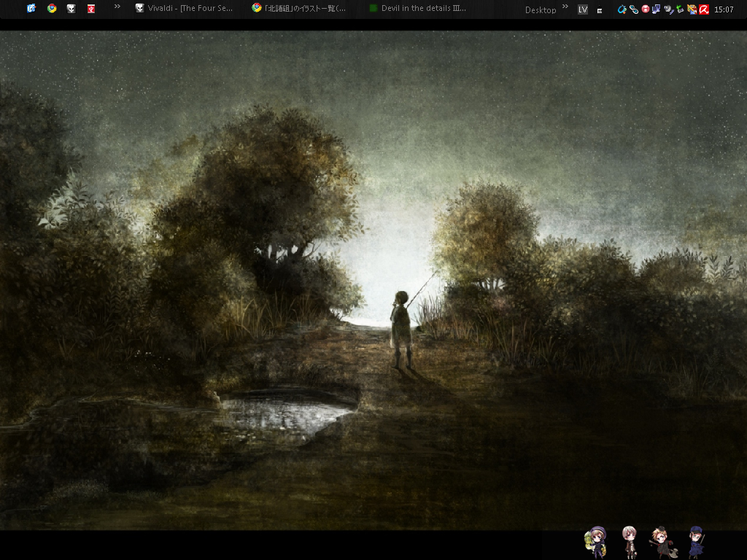Click the purple-hat chibi character icon
Viewport: 747px width, 560px height.
pos(596,542)
